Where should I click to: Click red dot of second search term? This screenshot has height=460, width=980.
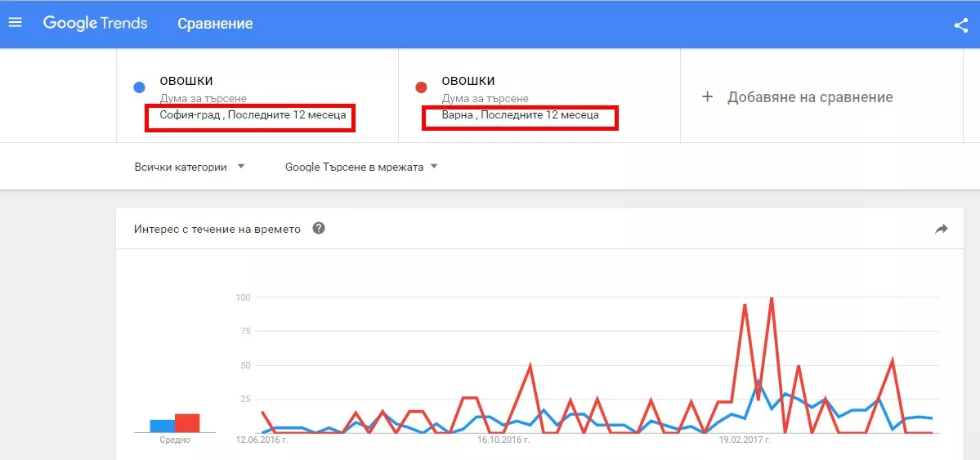click(421, 87)
